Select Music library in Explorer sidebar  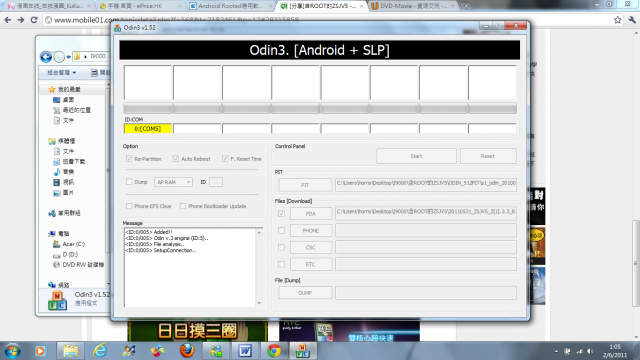click(64, 172)
